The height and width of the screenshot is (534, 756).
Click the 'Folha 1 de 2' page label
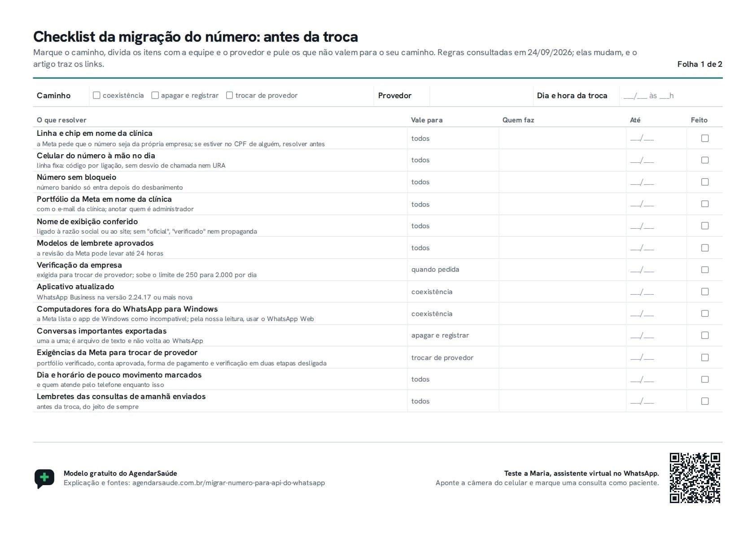(699, 64)
